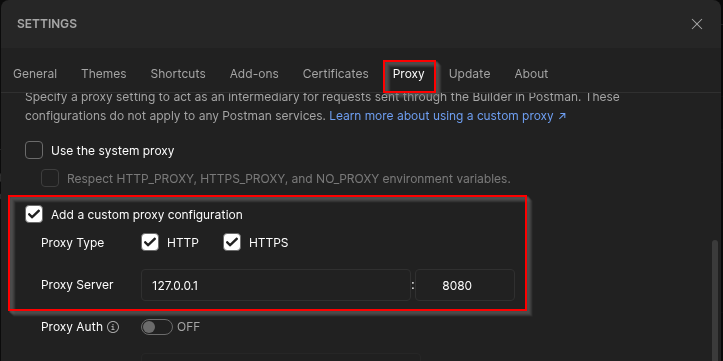Close the Settings dialog
The width and height of the screenshot is (723, 361).
pyautogui.click(x=697, y=24)
